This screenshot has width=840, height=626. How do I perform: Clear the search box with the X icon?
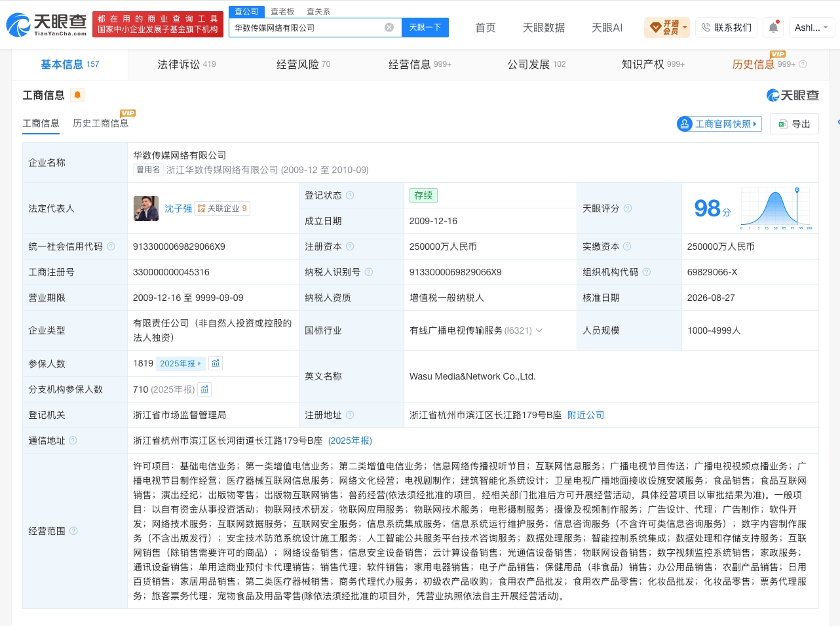pos(389,28)
